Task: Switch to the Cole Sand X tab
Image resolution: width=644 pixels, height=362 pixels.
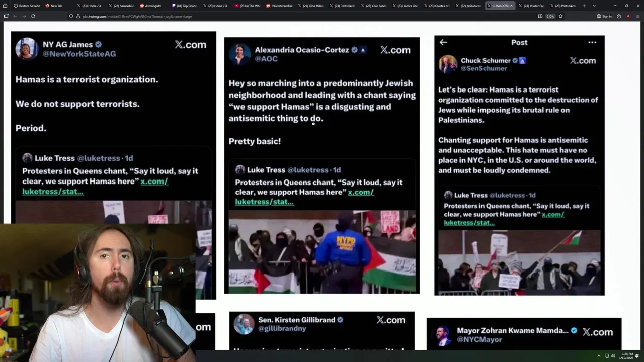Action: click(x=375, y=6)
